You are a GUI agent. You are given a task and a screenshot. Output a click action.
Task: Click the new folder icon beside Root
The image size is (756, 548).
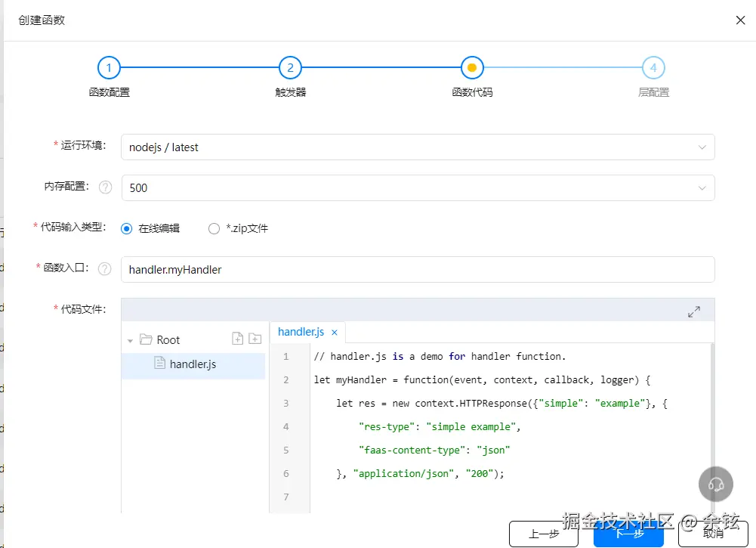(255, 339)
